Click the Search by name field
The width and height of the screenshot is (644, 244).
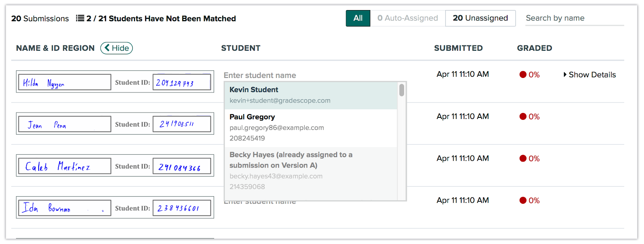(574, 18)
